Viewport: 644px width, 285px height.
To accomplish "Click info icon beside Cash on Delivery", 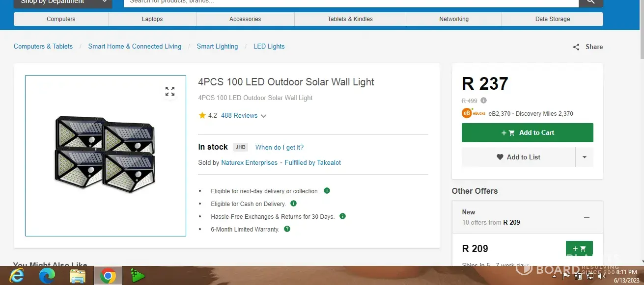I will (293, 204).
